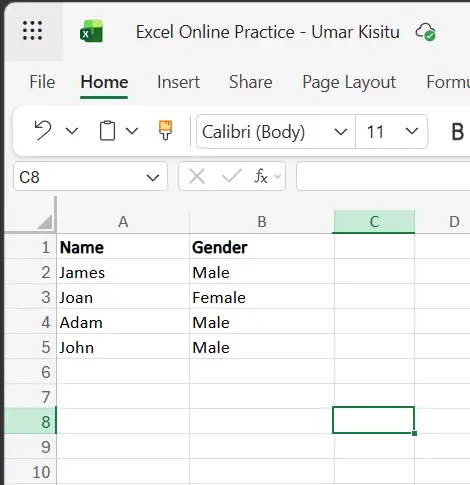Expand the fx function dropdown arrow
This screenshot has height=485, width=470.
pyautogui.click(x=277, y=176)
